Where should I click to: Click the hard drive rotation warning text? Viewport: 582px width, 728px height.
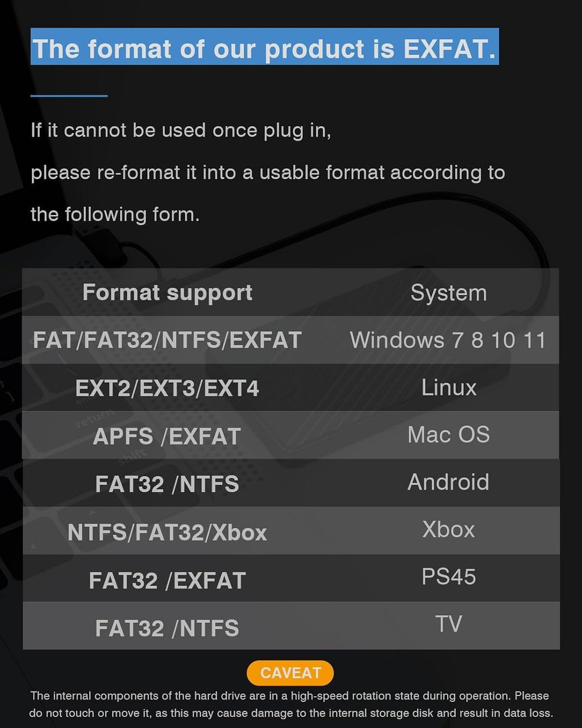coord(291,704)
